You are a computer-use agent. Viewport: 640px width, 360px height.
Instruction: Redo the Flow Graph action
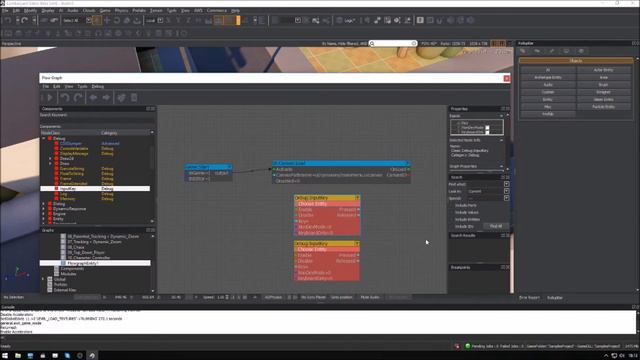pyautogui.click(x=78, y=98)
